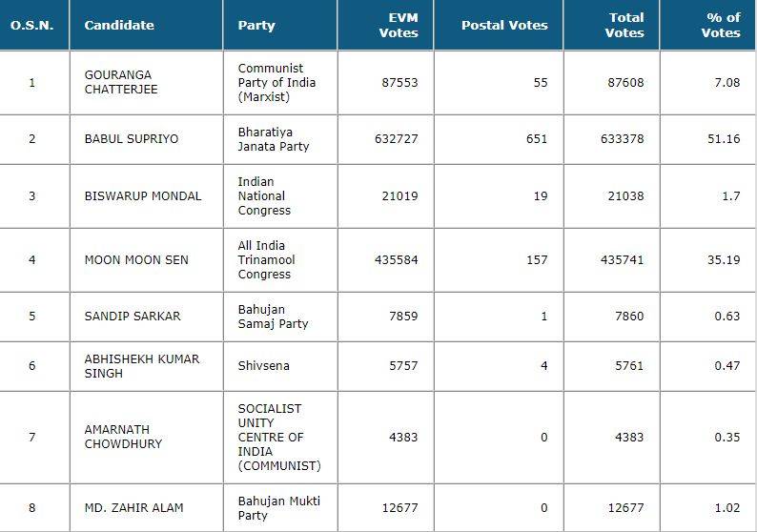The image size is (757, 532).
Task: Select the 51.16 percent value
Action: point(725,139)
